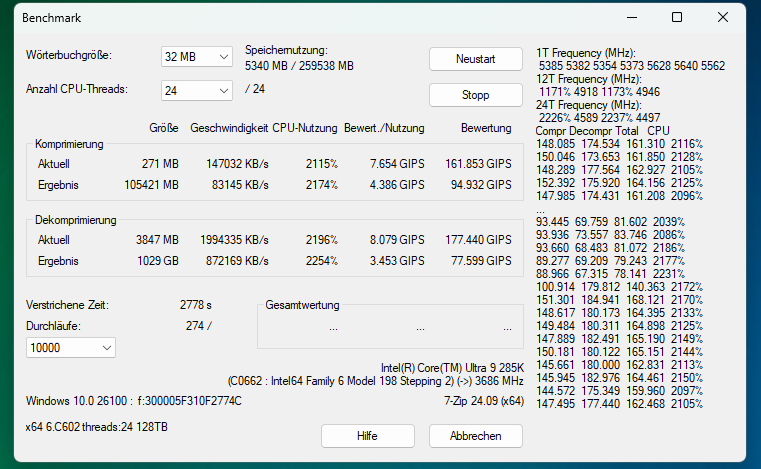Click Dekomprimierung Aktuell rating 177.440 GIPS
761x469 pixels.
[478, 239]
